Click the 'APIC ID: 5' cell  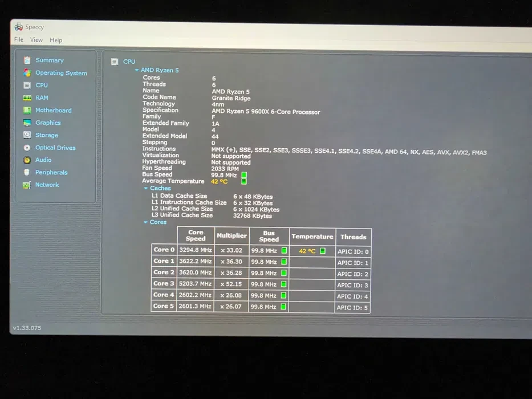click(352, 308)
